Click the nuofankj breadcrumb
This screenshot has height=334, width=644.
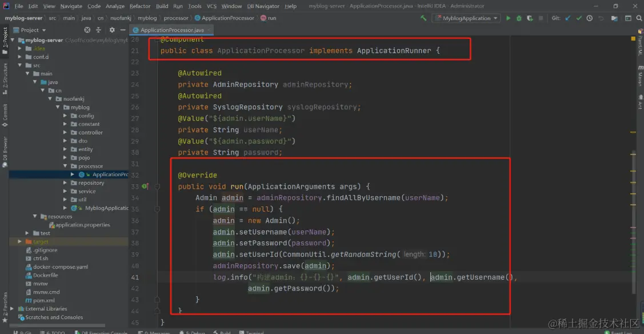[121, 18]
